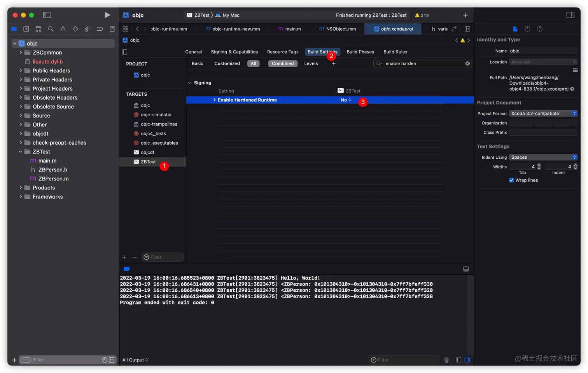Show Customized build settings
588x373 pixels.
coord(227,63)
